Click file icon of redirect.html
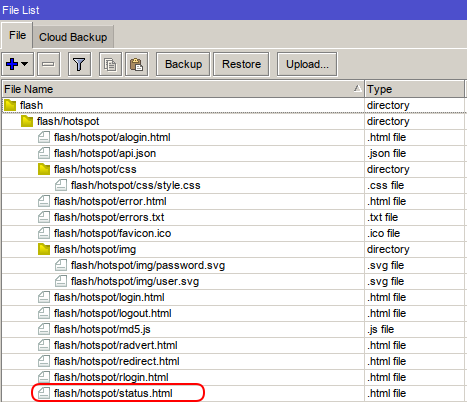467x402 pixels. [x=44, y=361]
